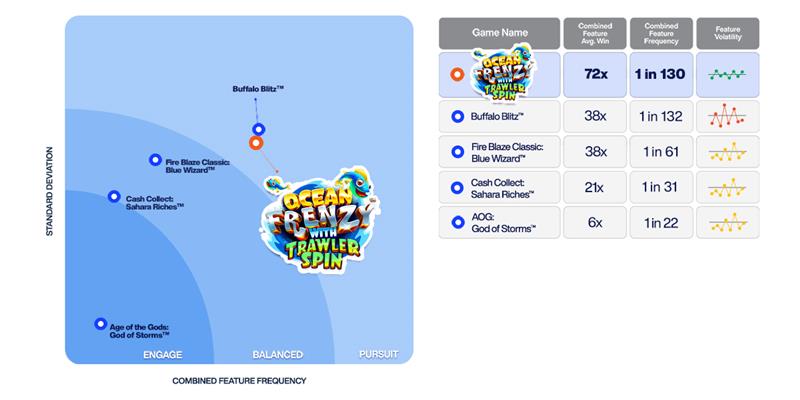Screen dimensions: 800x400
Task: Select the Age of the Gods chart marker
Action: click(100, 323)
